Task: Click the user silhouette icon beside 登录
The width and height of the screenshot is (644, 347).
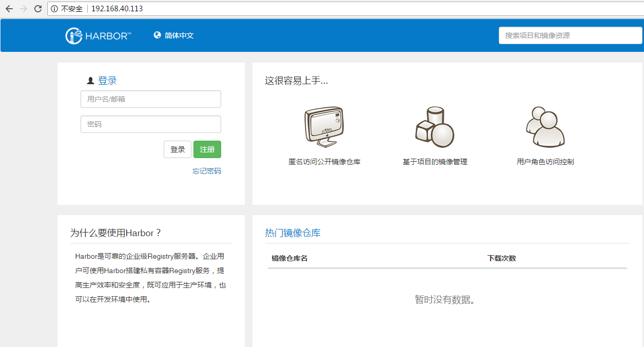Action: pyautogui.click(x=91, y=81)
